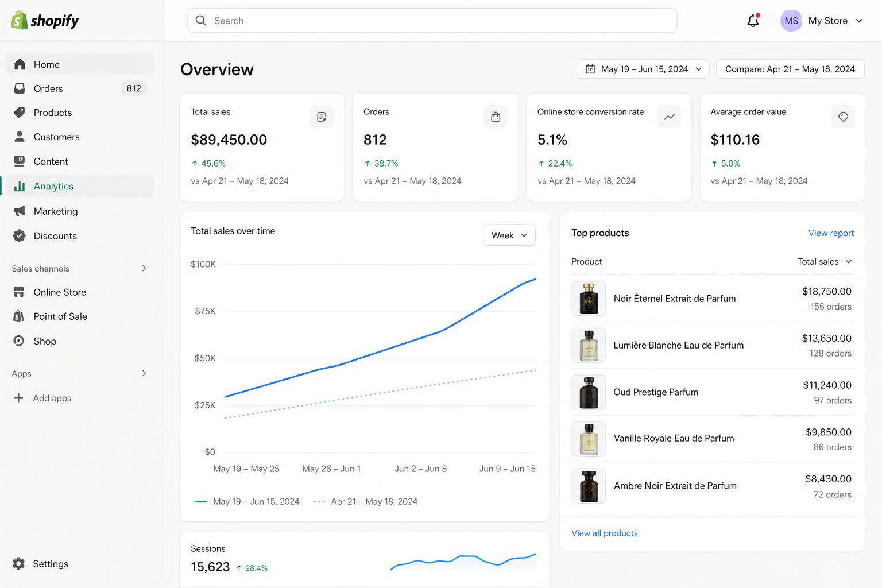Click the MS store avatar

pos(791,21)
